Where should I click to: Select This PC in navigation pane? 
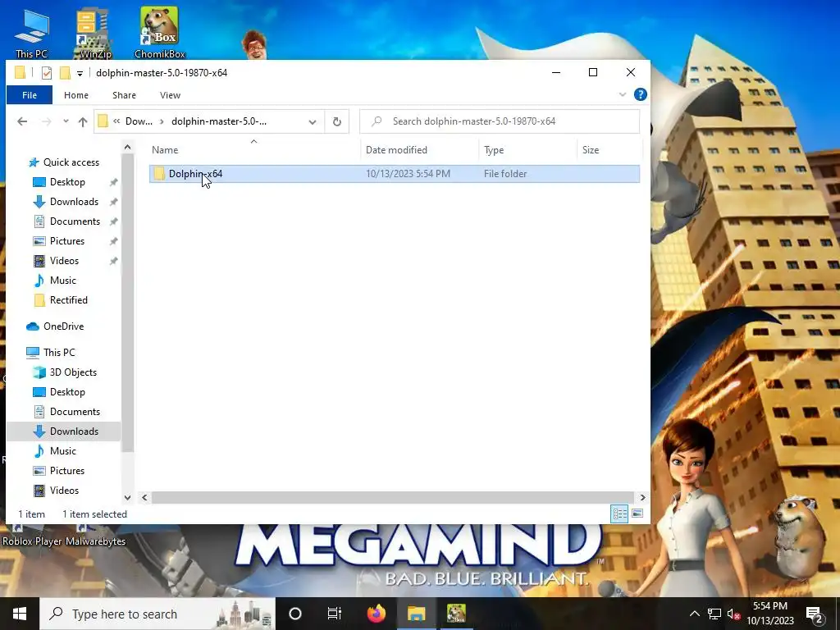(59, 353)
